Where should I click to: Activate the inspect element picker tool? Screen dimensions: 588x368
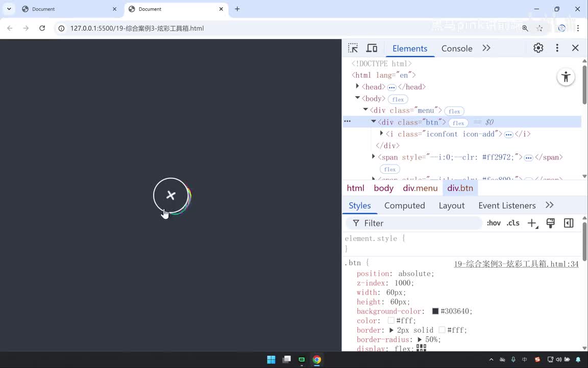coord(353,48)
